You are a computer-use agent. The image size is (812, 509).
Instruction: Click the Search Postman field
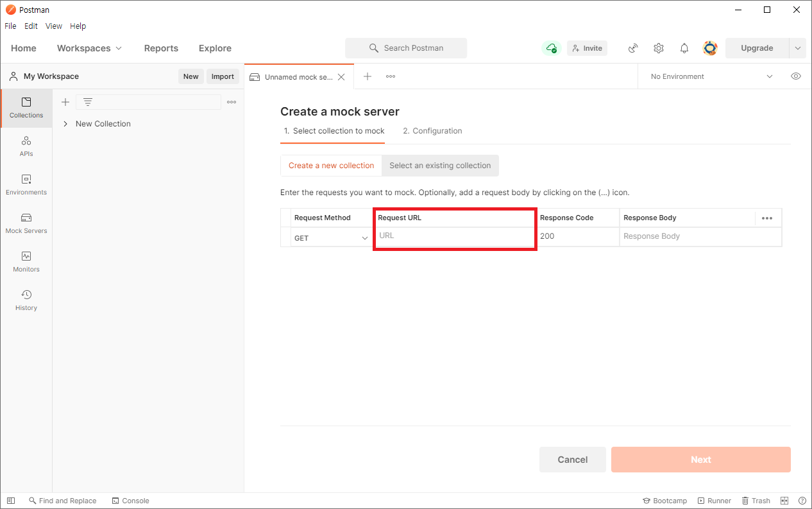[406, 48]
